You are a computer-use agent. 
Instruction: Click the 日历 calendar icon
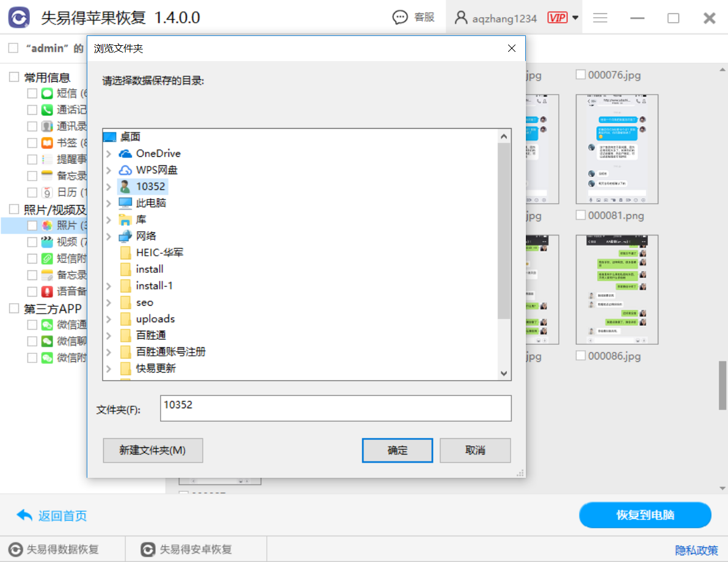point(46,193)
